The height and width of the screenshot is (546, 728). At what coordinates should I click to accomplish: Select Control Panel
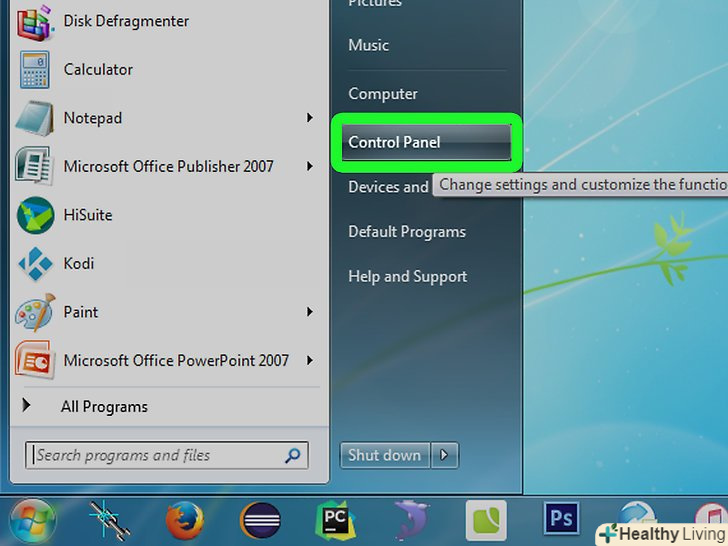426,142
